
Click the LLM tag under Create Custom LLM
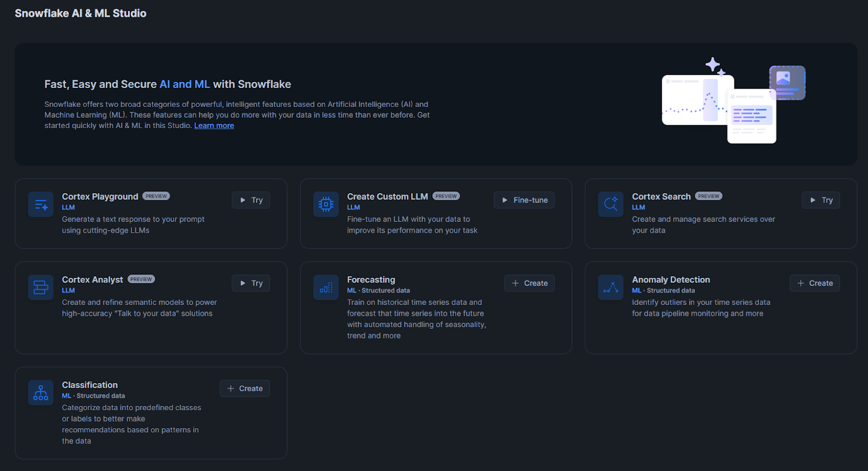click(354, 207)
